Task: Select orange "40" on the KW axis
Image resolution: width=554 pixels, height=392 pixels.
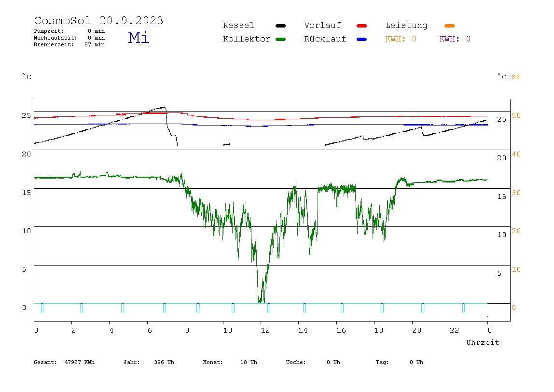Action: tap(516, 154)
